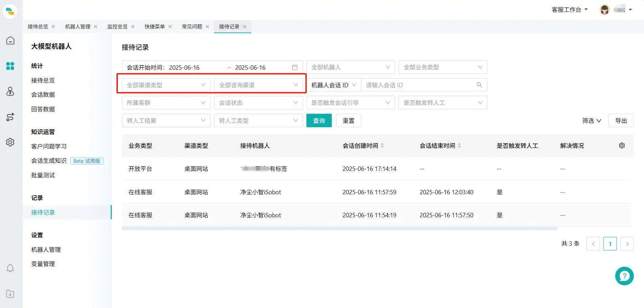Close the 监控总览 tab
Image resolution: width=644 pixels, height=308 pixels.
(x=133, y=27)
